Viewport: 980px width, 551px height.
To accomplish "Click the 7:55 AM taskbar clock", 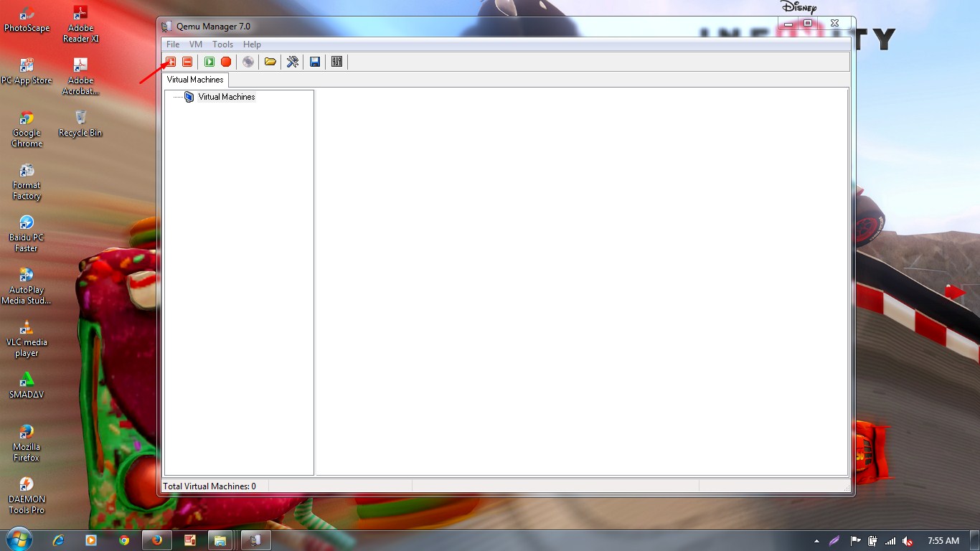I will [x=943, y=541].
